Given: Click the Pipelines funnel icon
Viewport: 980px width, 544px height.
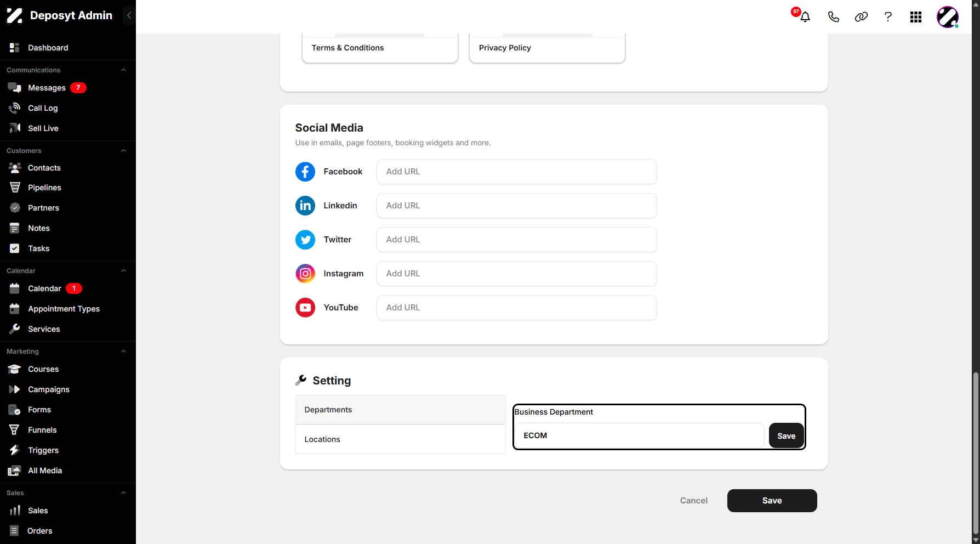Looking at the screenshot, I should [x=15, y=188].
